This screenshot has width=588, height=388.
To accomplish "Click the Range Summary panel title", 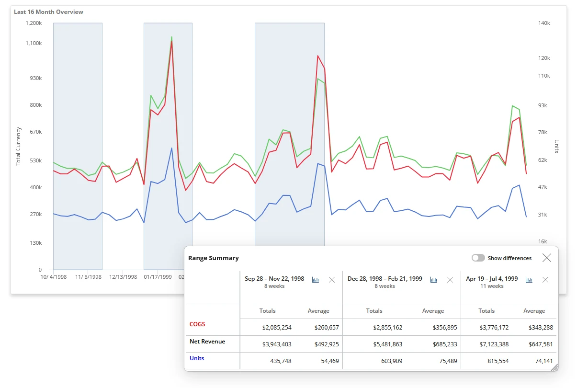I will 214,258.
